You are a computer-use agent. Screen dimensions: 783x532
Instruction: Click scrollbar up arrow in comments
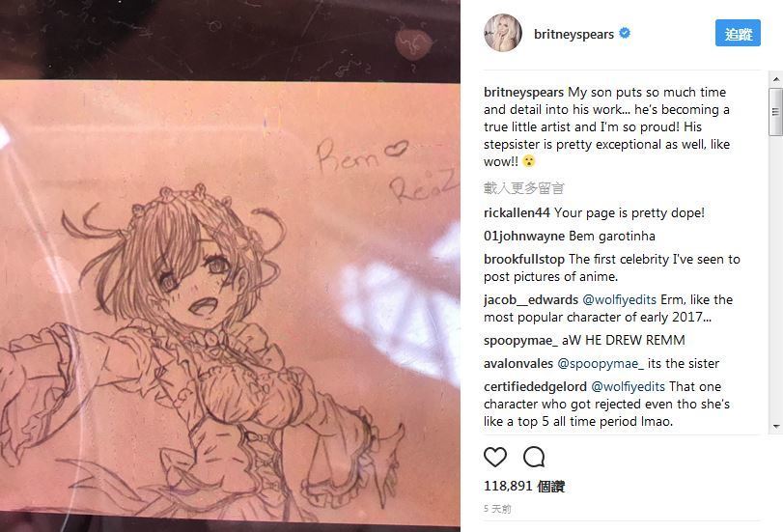(776, 79)
